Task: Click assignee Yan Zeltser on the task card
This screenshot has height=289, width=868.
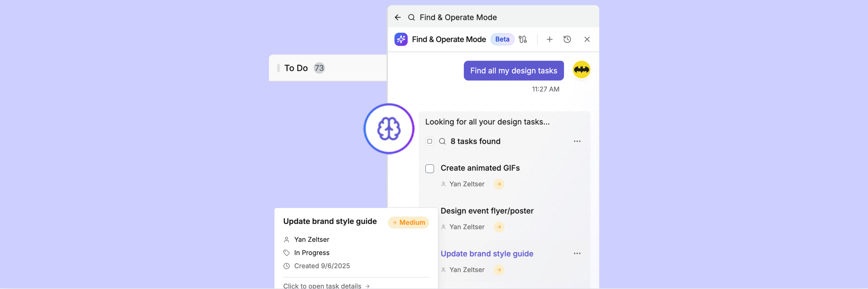Action: 311,240
